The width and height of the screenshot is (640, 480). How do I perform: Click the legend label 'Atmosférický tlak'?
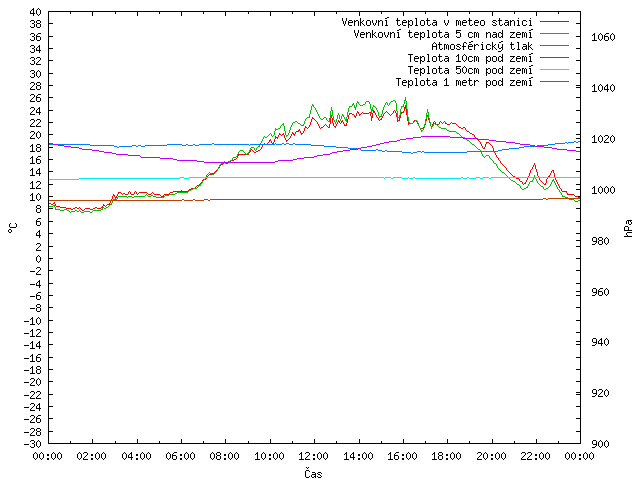tap(482, 46)
